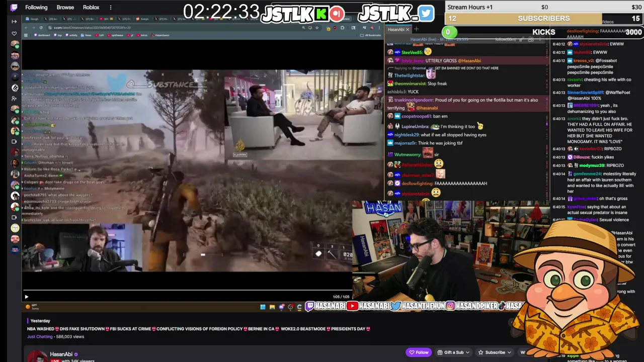644x362 pixels.
Task: Click the username gemfemme24 in right chat
Action: click(x=587, y=174)
